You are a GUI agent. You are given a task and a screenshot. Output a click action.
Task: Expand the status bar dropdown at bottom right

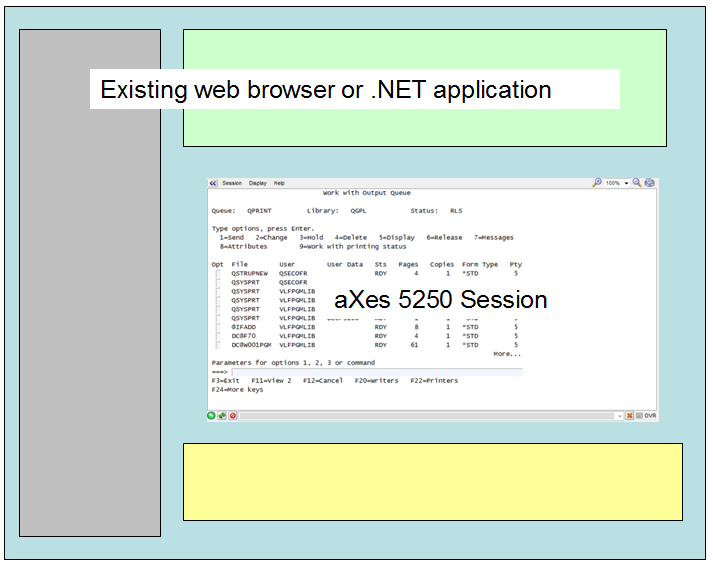[x=619, y=415]
